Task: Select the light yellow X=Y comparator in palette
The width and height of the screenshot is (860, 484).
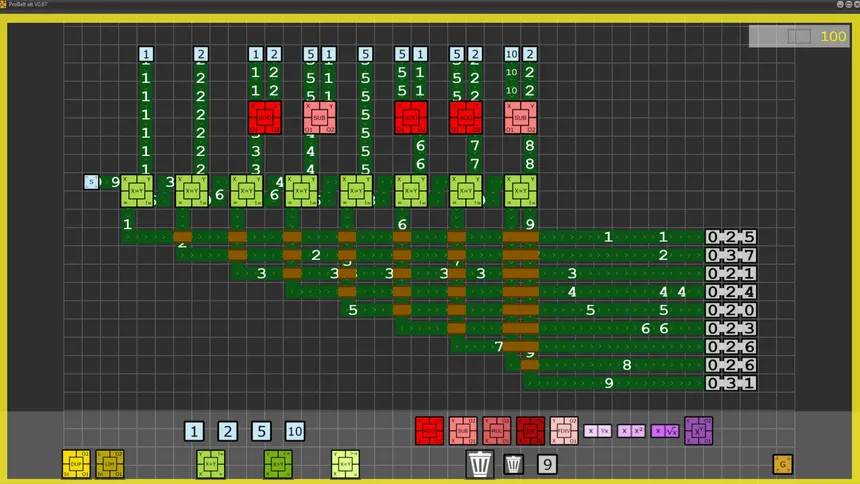Action: tap(345, 464)
